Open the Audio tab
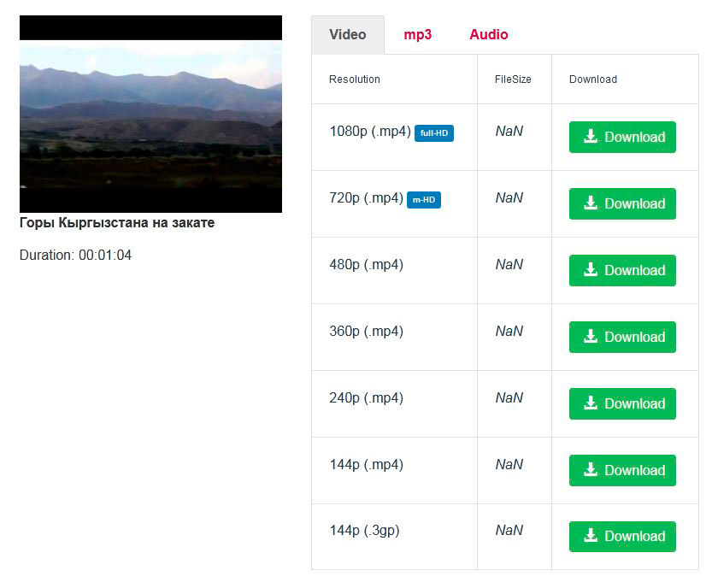The image size is (718, 588). tap(489, 35)
